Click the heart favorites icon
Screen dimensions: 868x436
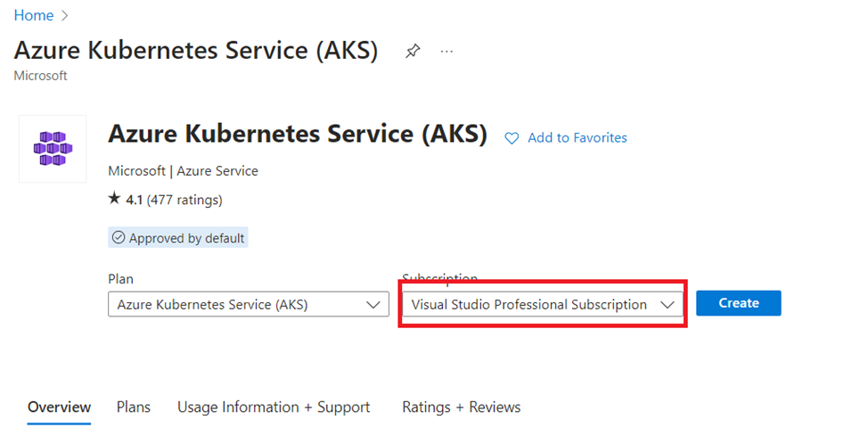512,138
